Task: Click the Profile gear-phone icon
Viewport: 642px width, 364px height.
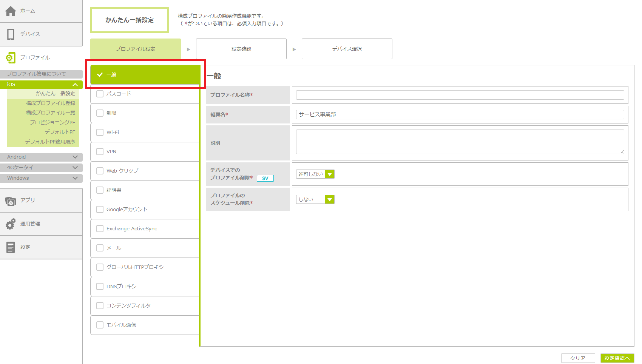Action: pos(11,58)
